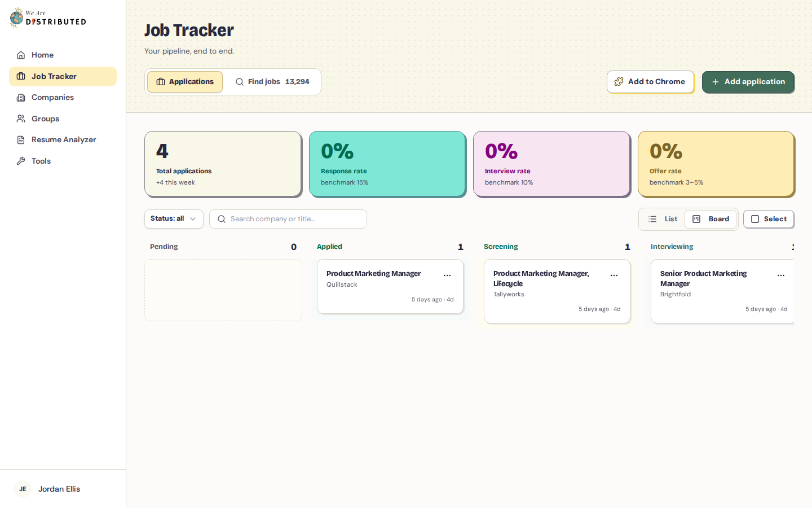Click the Add application button

pos(748,82)
